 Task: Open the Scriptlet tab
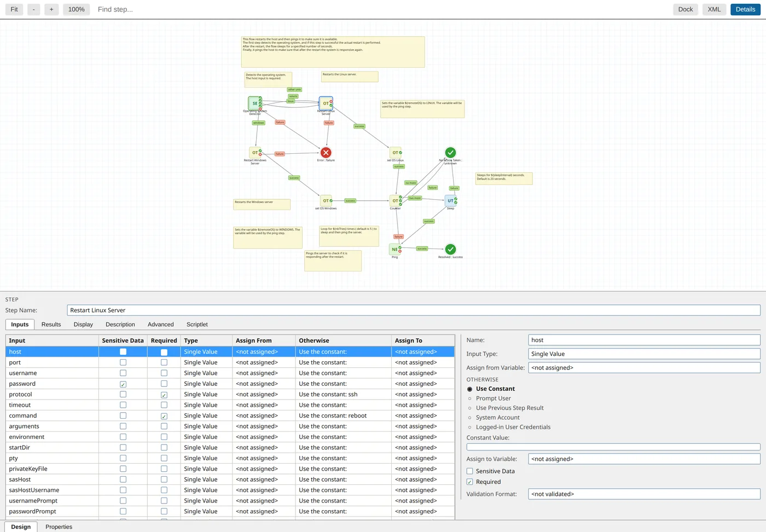[197, 325]
